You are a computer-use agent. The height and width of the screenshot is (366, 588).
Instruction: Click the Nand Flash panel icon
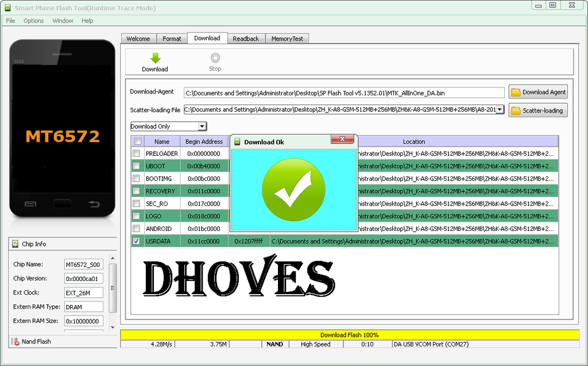point(15,341)
